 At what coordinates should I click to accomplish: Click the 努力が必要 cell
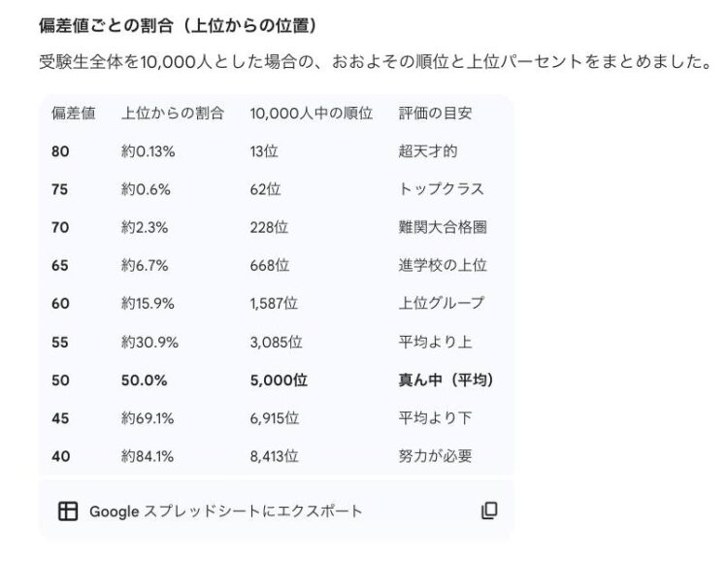[435, 456]
